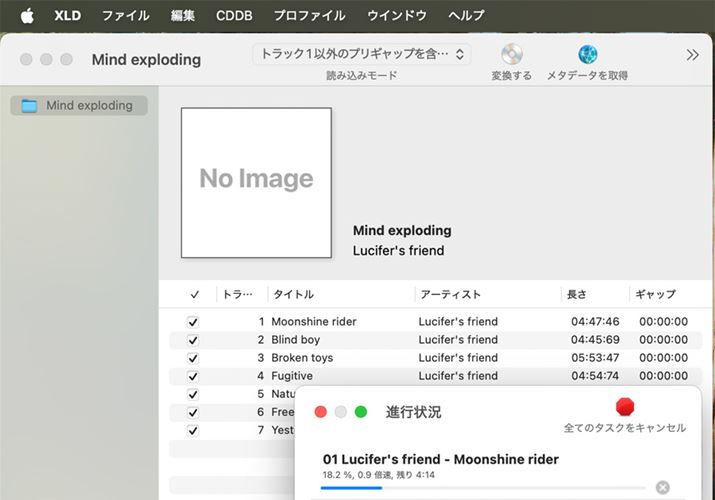Click the No Image album art placeholder
The height and width of the screenshot is (500, 715).
(256, 182)
